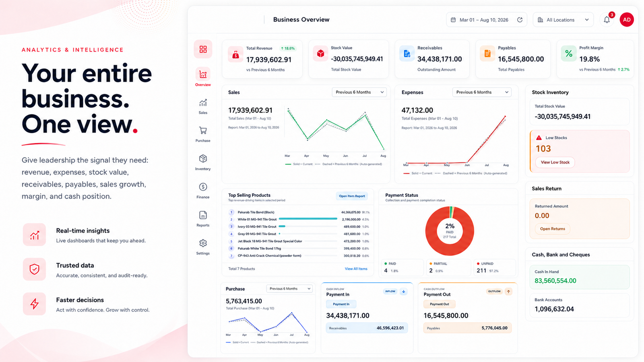The image size is (644, 362).
Task: Click the Trusted data shield icon
Action: pyautogui.click(x=35, y=269)
